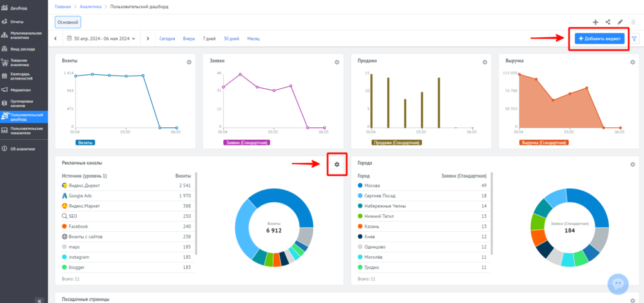Click the plus icon above Добавить виджет

596,23
